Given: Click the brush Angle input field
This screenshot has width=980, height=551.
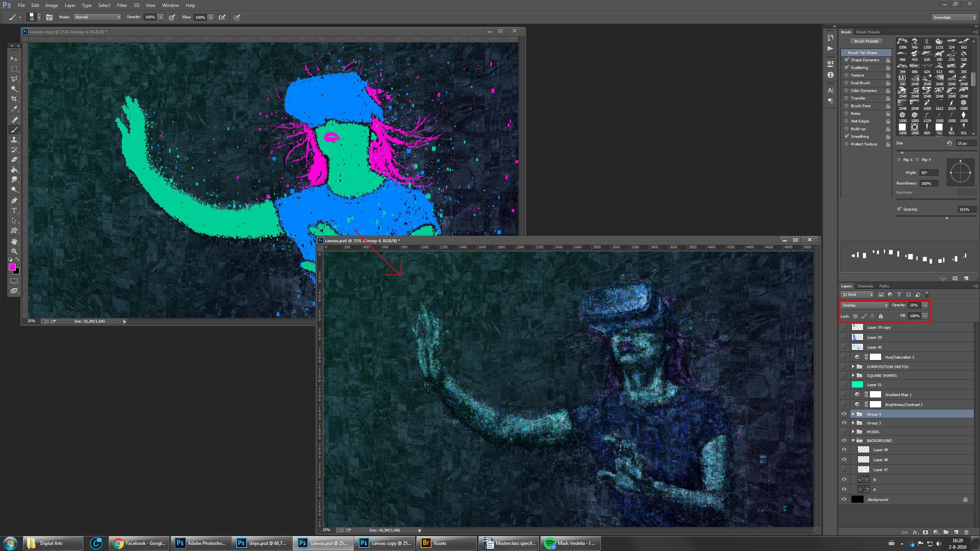Looking at the screenshot, I should tap(929, 173).
